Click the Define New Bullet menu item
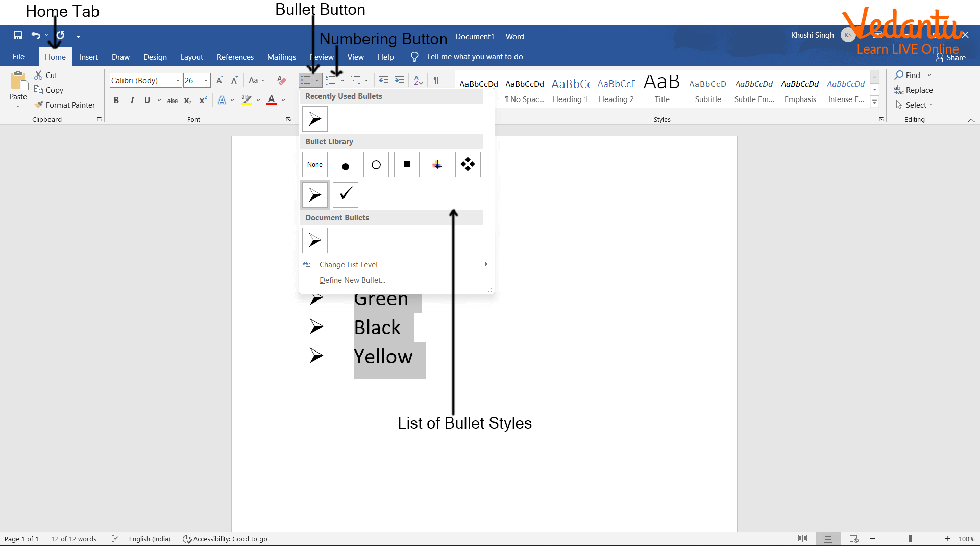Image resolution: width=980 pixels, height=551 pixels. [x=352, y=280]
